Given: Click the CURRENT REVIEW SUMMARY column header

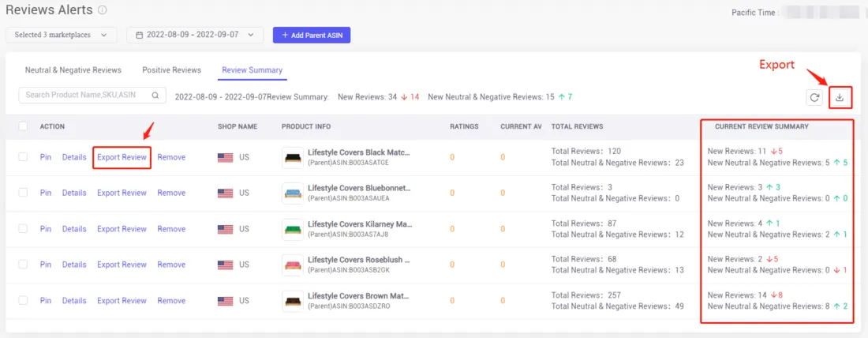Looking at the screenshot, I should tap(761, 127).
